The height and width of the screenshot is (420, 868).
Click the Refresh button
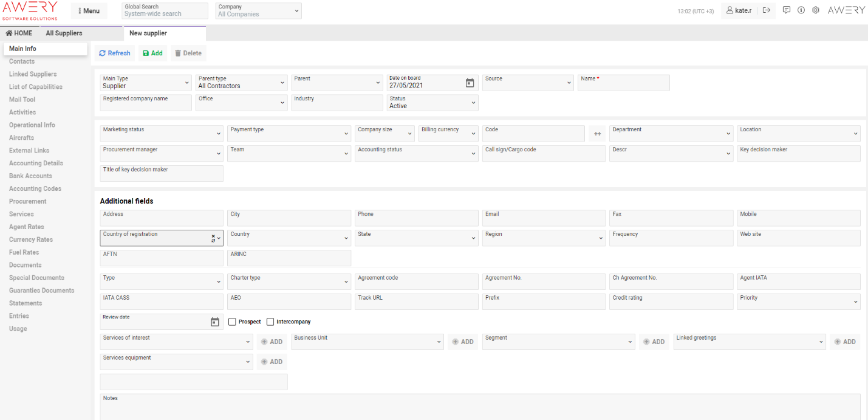coord(115,53)
